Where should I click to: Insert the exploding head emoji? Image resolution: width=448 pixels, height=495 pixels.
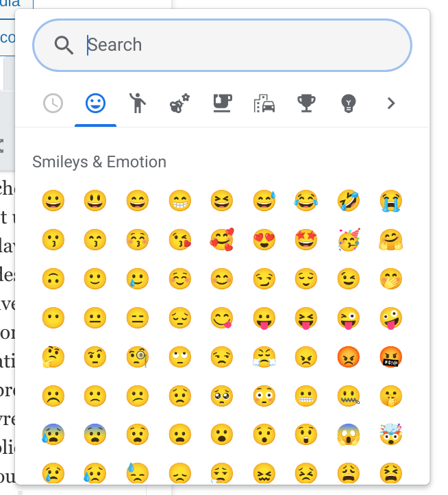click(x=391, y=435)
